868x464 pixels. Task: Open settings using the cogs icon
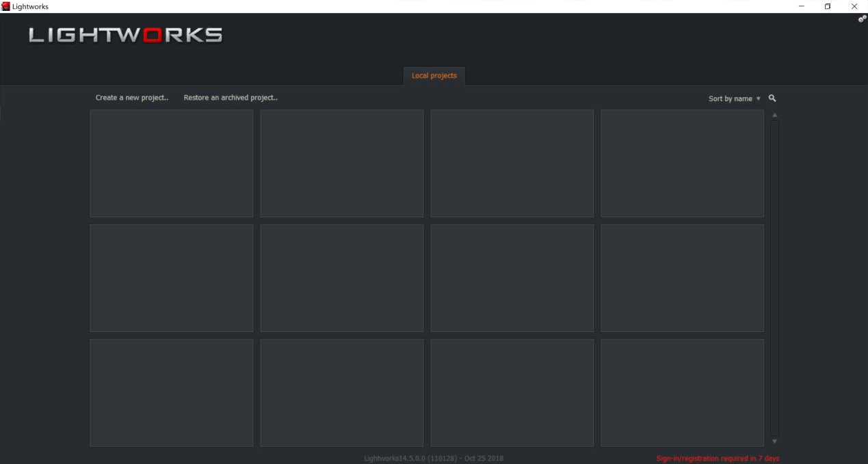coord(861,18)
